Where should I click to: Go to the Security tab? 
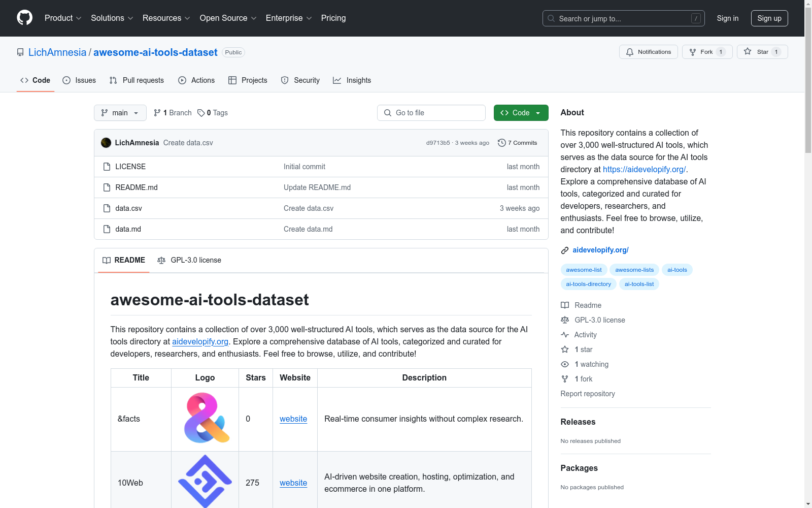tap(300, 80)
